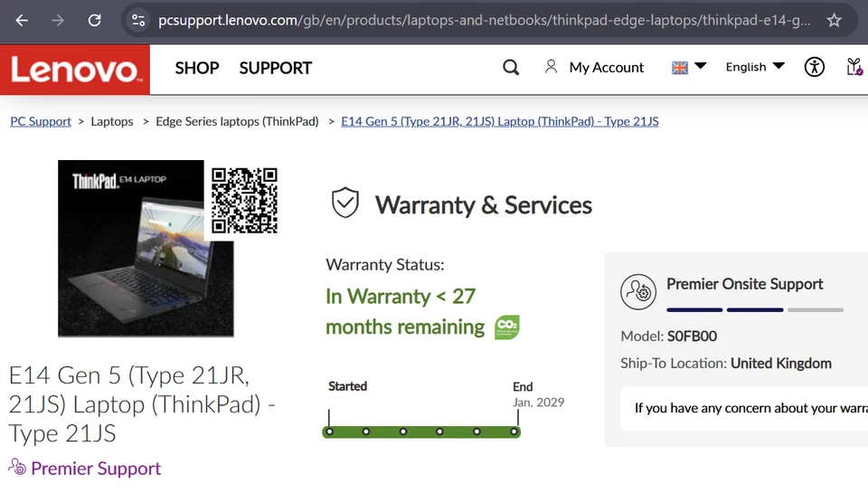This screenshot has width=868, height=493.
Task: Click the QR code image
Action: [244, 201]
